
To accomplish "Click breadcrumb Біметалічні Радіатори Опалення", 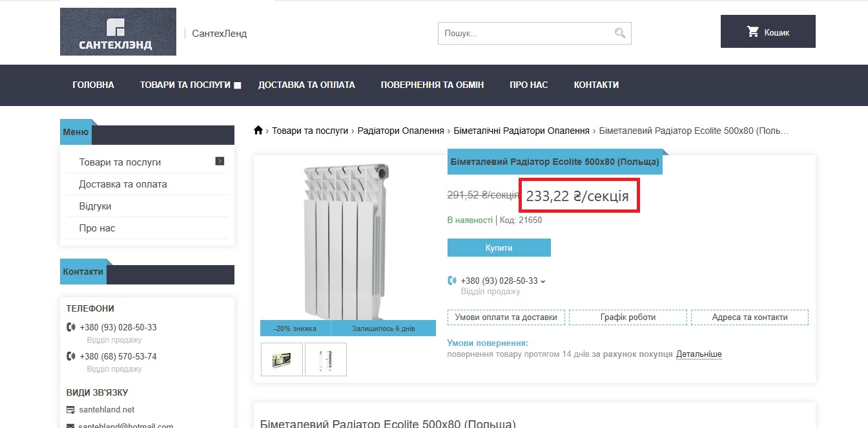I will 522,131.
